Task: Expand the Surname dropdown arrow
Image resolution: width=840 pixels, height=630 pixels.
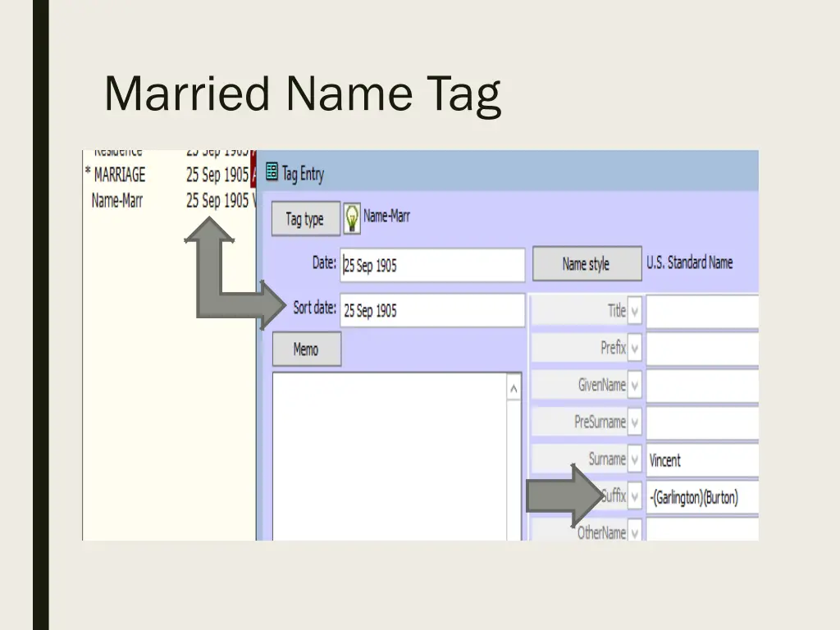Action: coord(636,459)
